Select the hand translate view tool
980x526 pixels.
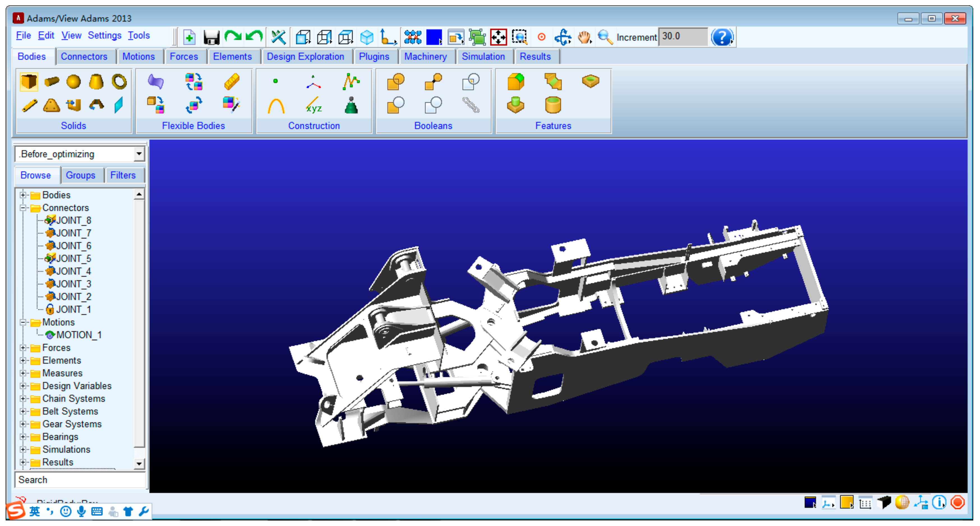click(584, 37)
